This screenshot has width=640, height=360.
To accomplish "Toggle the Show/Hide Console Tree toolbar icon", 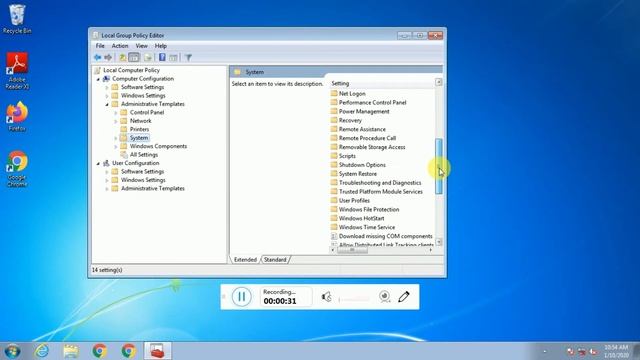I will [134, 58].
